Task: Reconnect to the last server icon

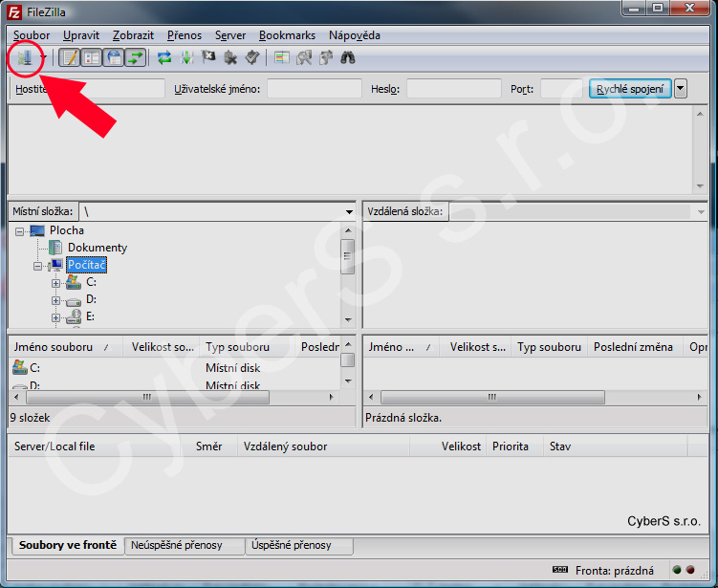Action: coord(252,57)
